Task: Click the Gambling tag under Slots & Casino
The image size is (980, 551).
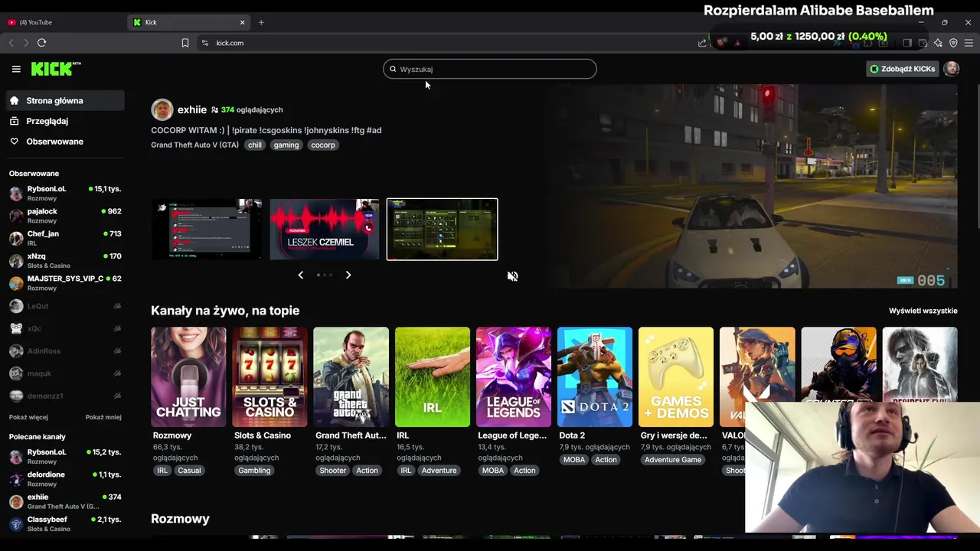Action: point(254,471)
